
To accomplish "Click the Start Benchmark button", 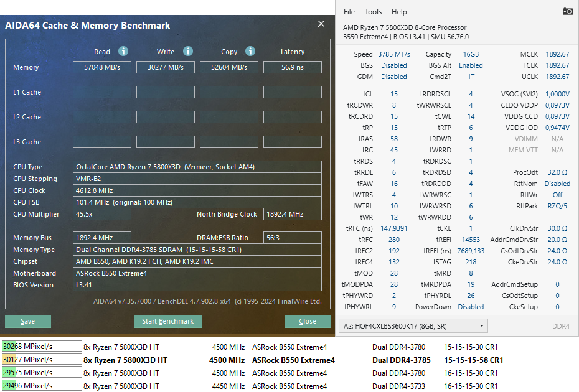I will click(167, 321).
